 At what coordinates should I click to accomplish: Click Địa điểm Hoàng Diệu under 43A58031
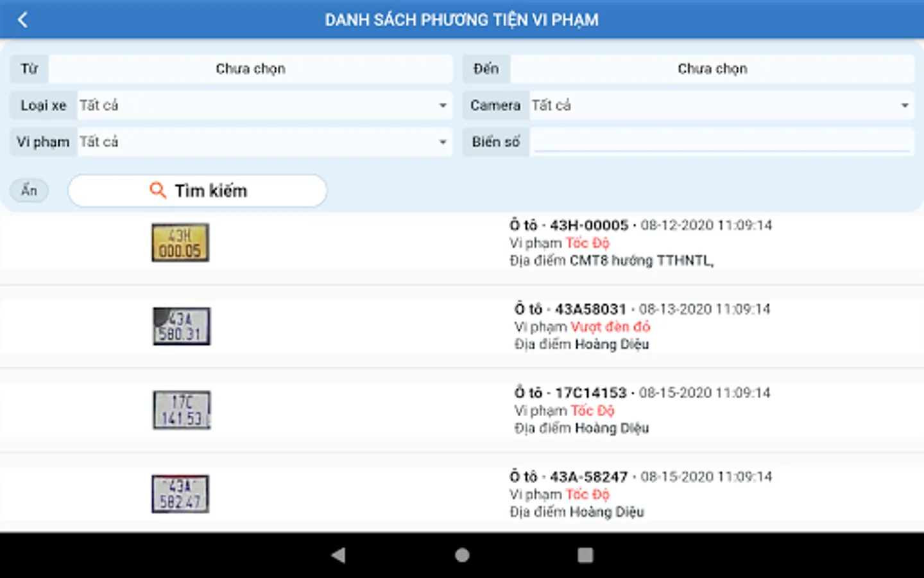581,344
